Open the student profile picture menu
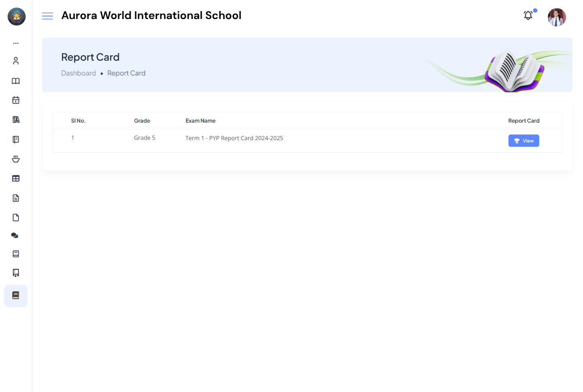Viewport: 583px width, 392px height. point(557,17)
